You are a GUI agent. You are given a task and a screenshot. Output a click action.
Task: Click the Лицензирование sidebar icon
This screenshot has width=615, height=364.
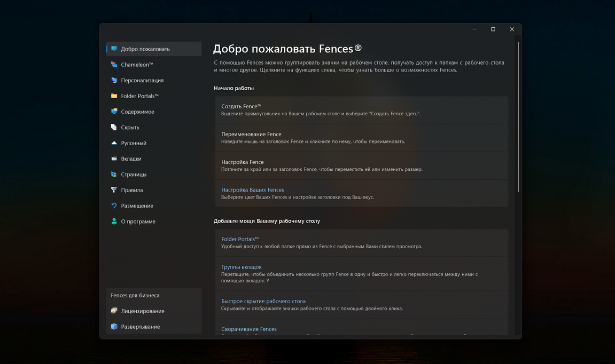click(114, 311)
